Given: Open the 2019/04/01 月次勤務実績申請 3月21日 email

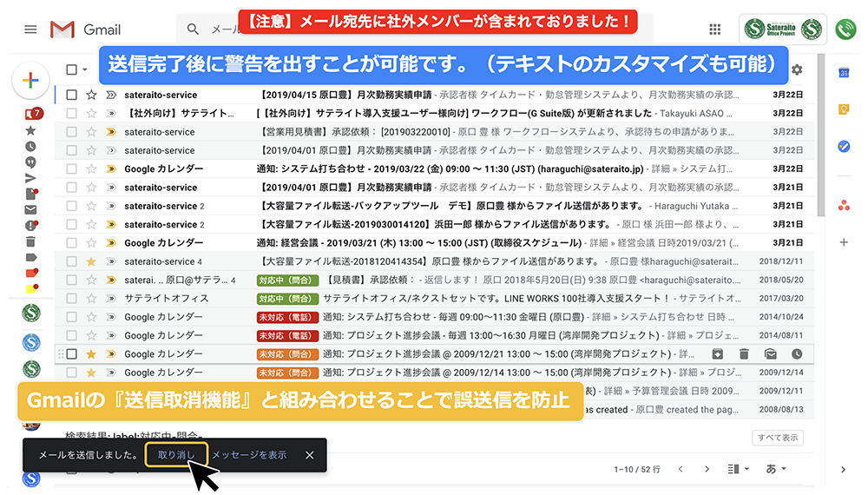Looking at the screenshot, I should click(434, 188).
